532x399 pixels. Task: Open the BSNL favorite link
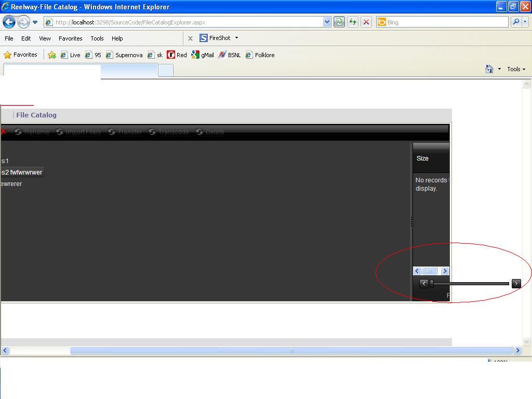click(229, 55)
